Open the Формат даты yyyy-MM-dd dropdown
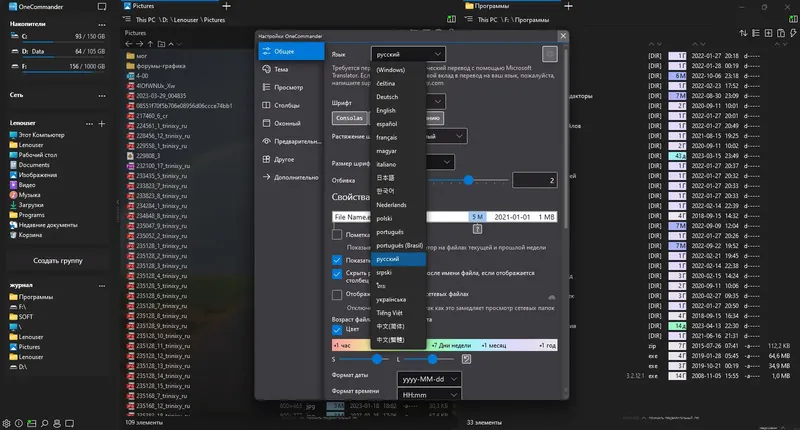 click(429, 379)
